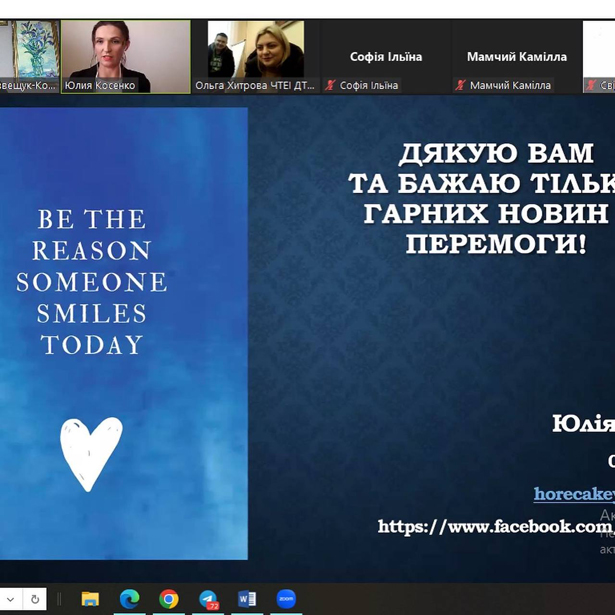615x615 pixels.
Task: Open the facebook.com URL on the slide
Action: tap(496, 526)
